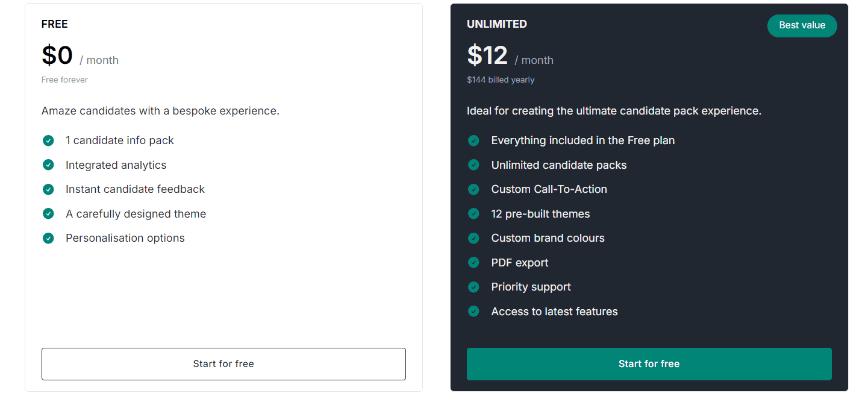This screenshot has height=396, width=868.
Task: Click 'Access to latest features' item
Action: pos(554,312)
